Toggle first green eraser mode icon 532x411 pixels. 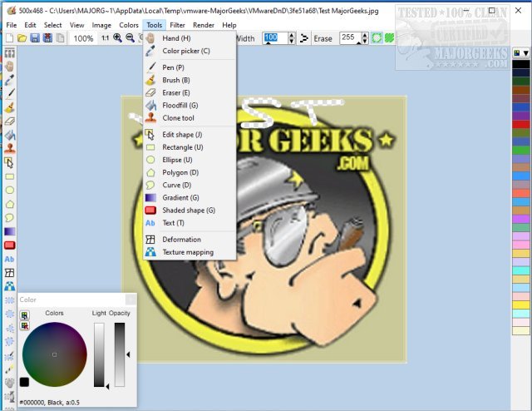tap(377, 38)
